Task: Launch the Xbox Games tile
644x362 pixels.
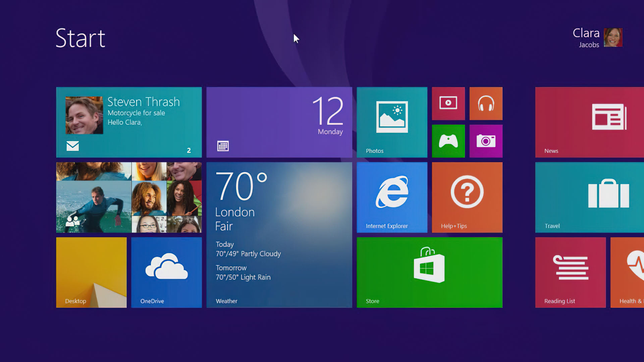Action: pos(448,141)
